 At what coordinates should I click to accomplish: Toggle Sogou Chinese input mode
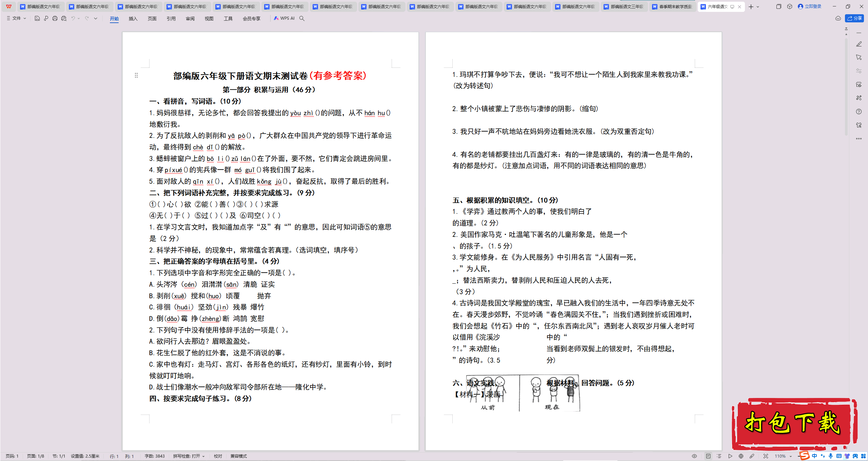coord(814,456)
